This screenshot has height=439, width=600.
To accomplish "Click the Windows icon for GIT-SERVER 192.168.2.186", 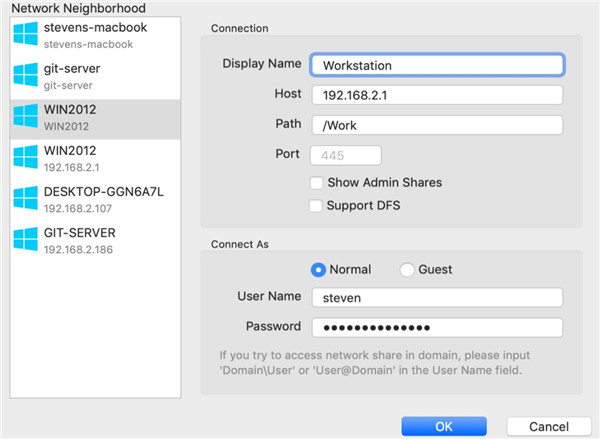I will 24,240.
